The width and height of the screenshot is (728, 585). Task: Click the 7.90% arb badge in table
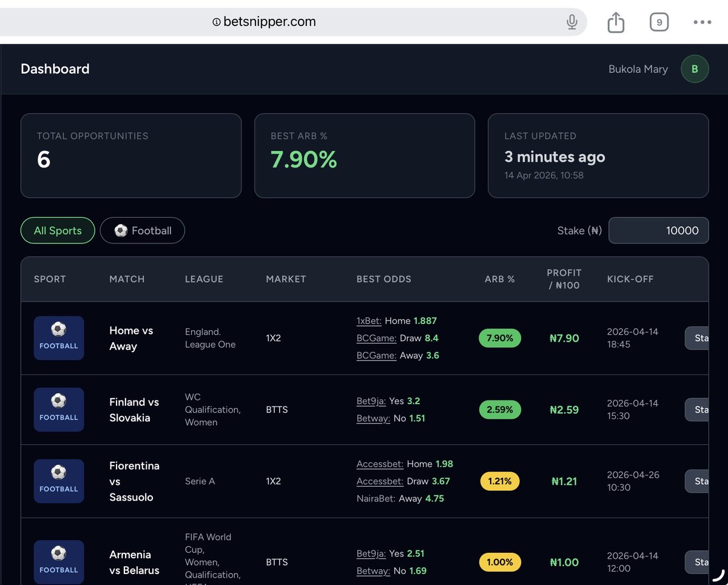pyautogui.click(x=500, y=338)
